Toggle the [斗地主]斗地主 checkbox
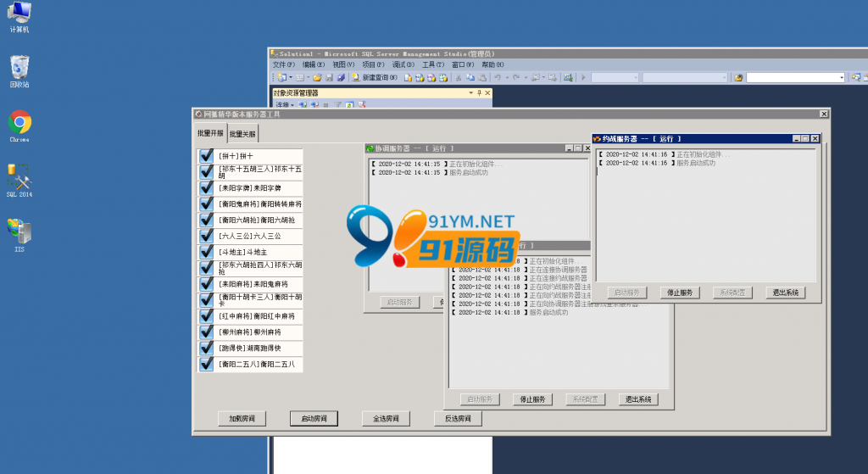Viewport: 868px width, 474px height. (207, 252)
